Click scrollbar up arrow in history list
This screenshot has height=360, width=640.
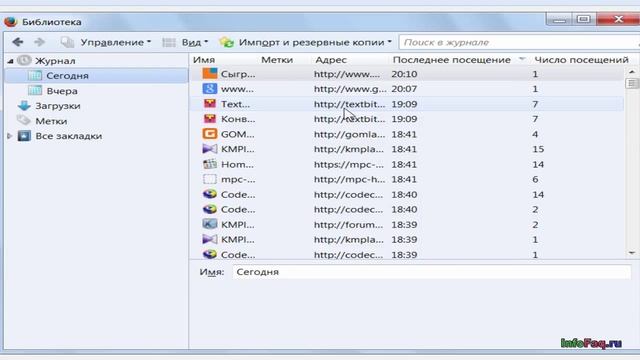coord(632,72)
